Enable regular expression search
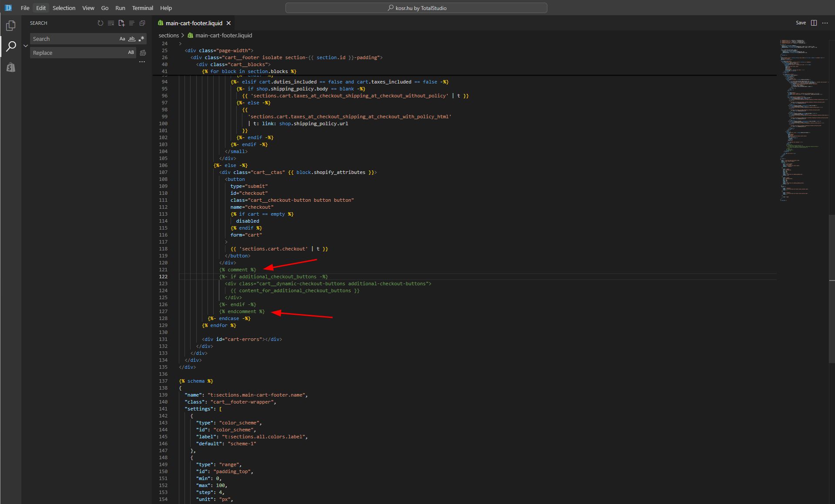835x504 pixels. click(x=141, y=39)
